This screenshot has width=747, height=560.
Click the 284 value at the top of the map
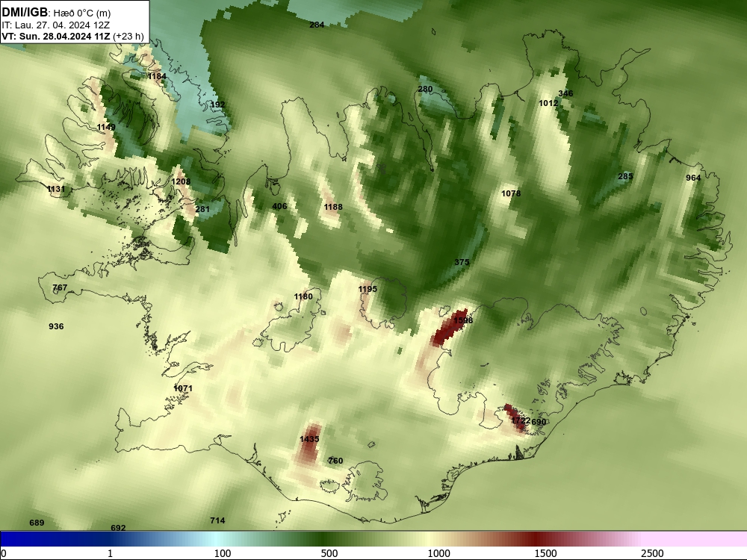[x=317, y=25]
